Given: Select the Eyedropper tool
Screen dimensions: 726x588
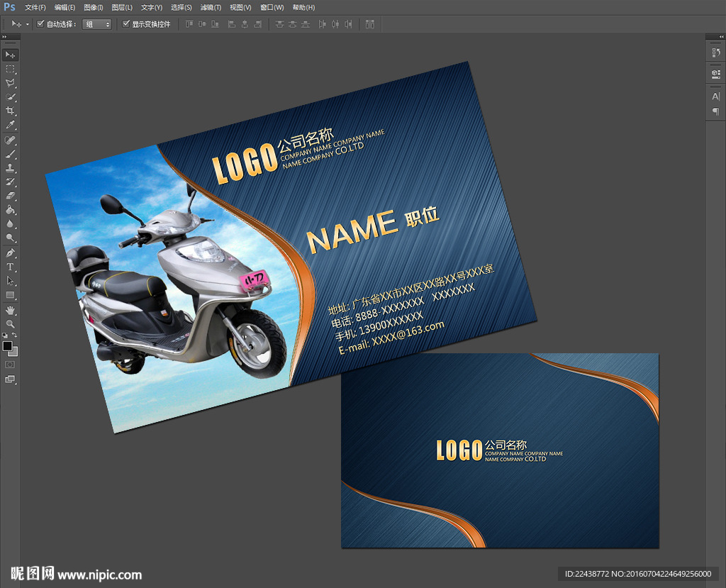Looking at the screenshot, I should (10, 126).
